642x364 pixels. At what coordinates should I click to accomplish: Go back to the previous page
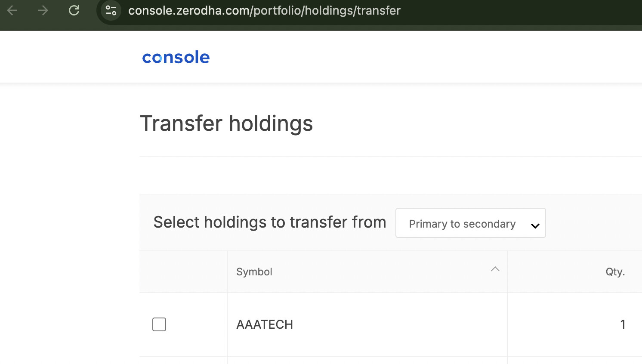[x=12, y=10]
